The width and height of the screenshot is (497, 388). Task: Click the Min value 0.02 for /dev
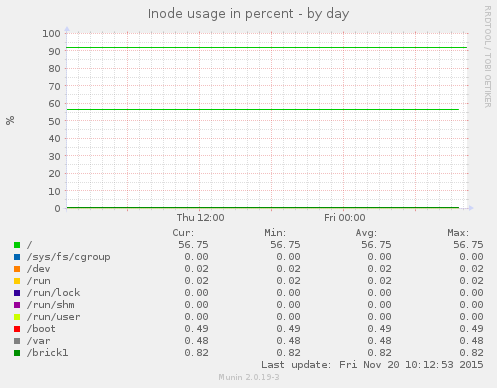pos(288,269)
